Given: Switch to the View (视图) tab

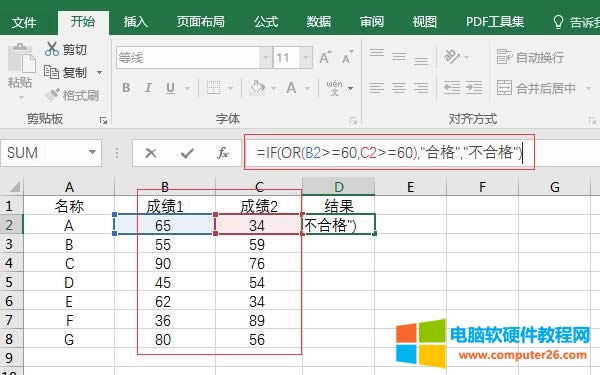Looking at the screenshot, I should [x=424, y=22].
